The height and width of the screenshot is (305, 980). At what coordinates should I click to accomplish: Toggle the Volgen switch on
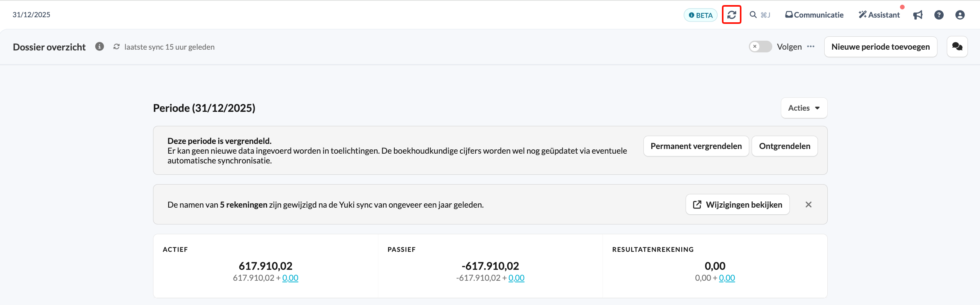click(760, 47)
